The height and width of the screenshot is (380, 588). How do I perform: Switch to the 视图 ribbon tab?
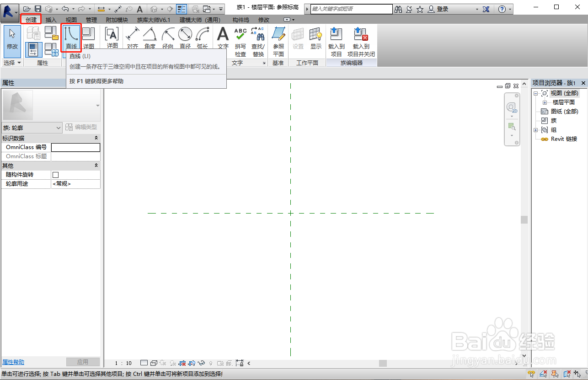point(71,20)
